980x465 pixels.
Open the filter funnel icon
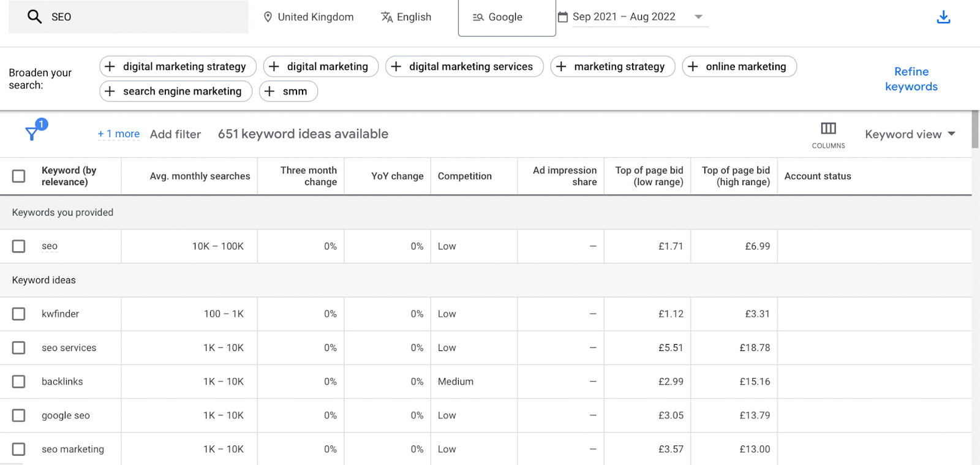(x=32, y=133)
